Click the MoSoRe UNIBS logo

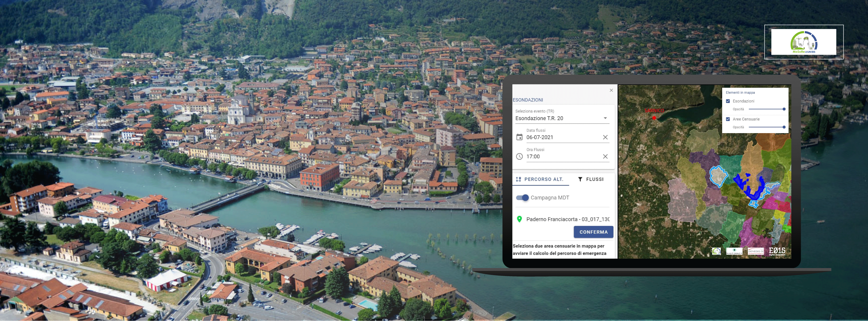click(x=804, y=42)
